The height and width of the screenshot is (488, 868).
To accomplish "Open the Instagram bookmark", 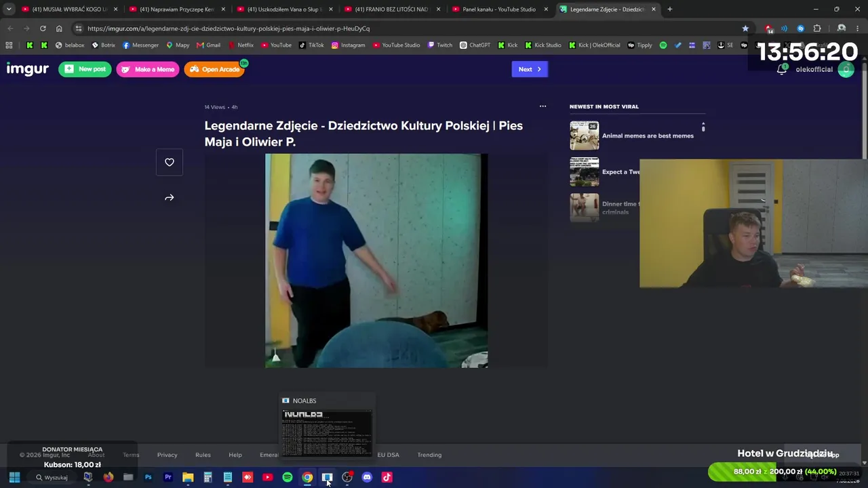I will 348,45.
